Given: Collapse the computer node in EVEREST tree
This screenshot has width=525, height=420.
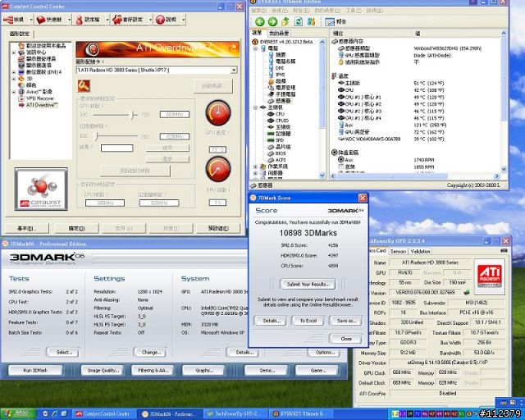Looking at the screenshot, I should [255, 48].
